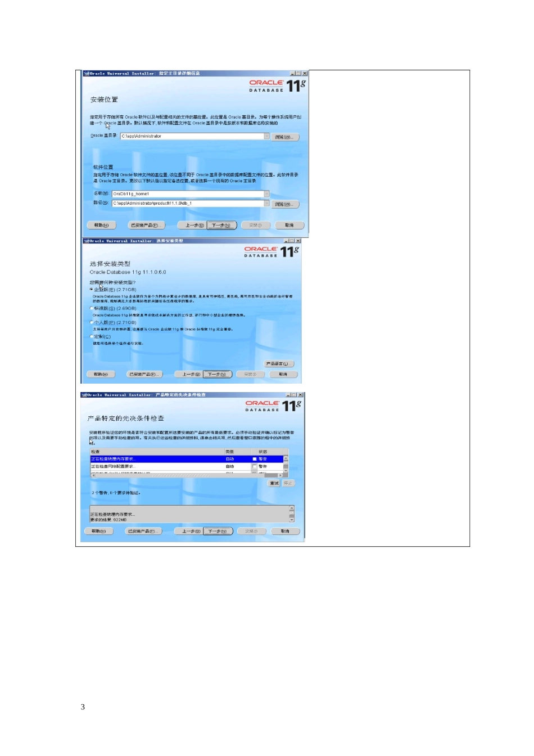534x756 pixels.
Task: Expand the 路径 dropdown arrow
Action: [266, 204]
